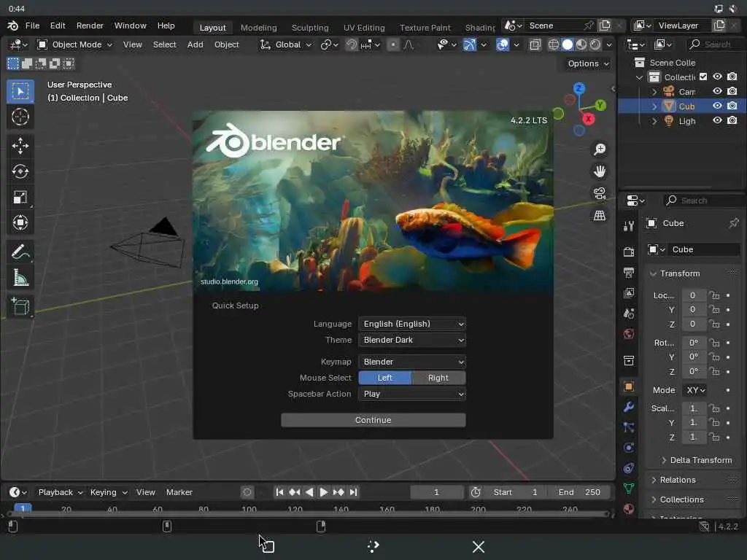The height and width of the screenshot is (560, 747).
Task: Open the Options popover
Action: click(x=588, y=64)
